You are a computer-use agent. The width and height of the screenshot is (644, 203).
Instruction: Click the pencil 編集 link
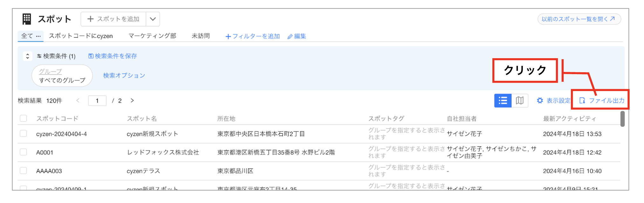(x=297, y=36)
